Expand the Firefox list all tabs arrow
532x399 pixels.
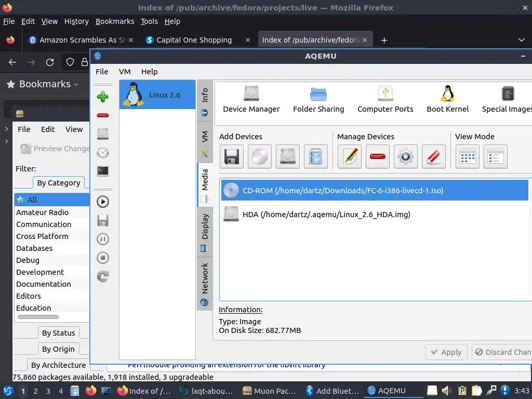(x=522, y=40)
